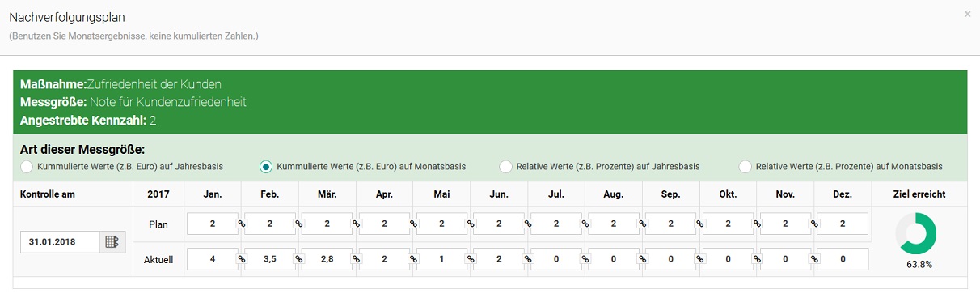Click the Aktuell value field for Jan.
Image resolution: width=980 pixels, height=298 pixels.
click(213, 259)
